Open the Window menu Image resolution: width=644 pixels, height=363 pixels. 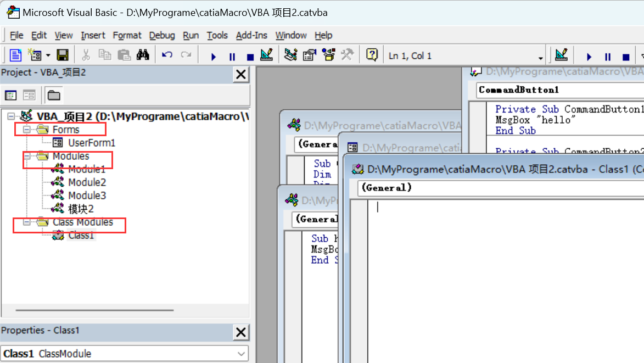click(x=291, y=35)
